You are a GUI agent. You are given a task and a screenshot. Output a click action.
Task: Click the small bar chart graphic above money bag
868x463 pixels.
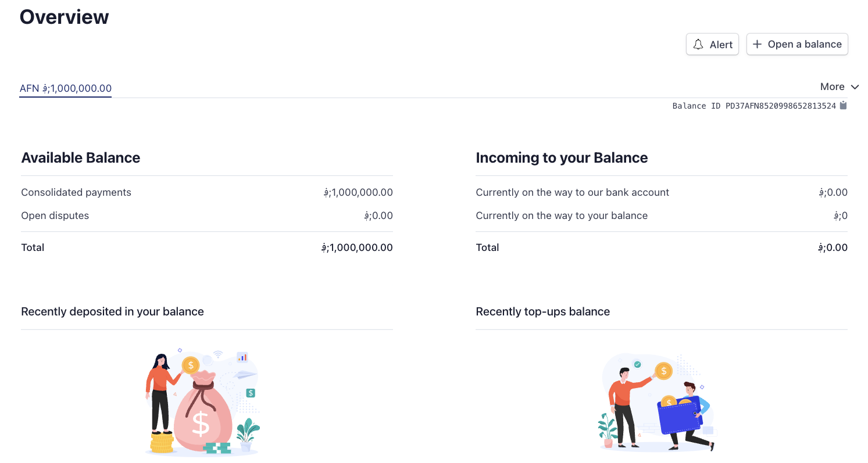242,357
